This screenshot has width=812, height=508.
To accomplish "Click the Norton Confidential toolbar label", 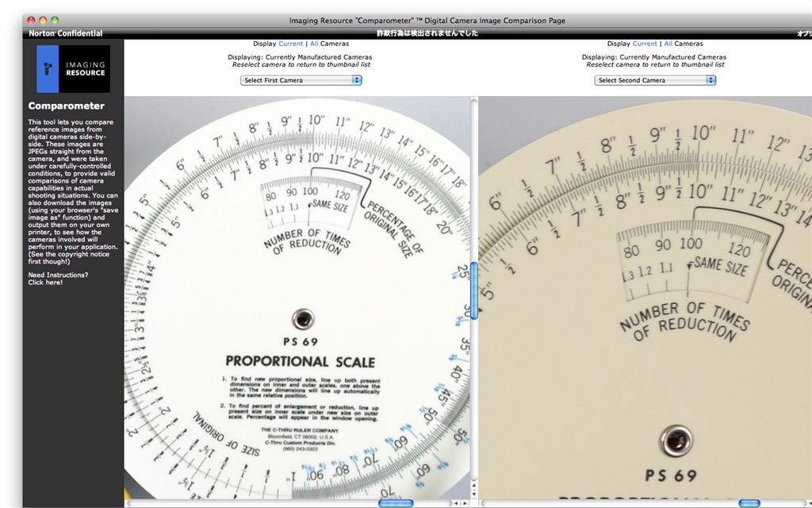I will [65, 33].
